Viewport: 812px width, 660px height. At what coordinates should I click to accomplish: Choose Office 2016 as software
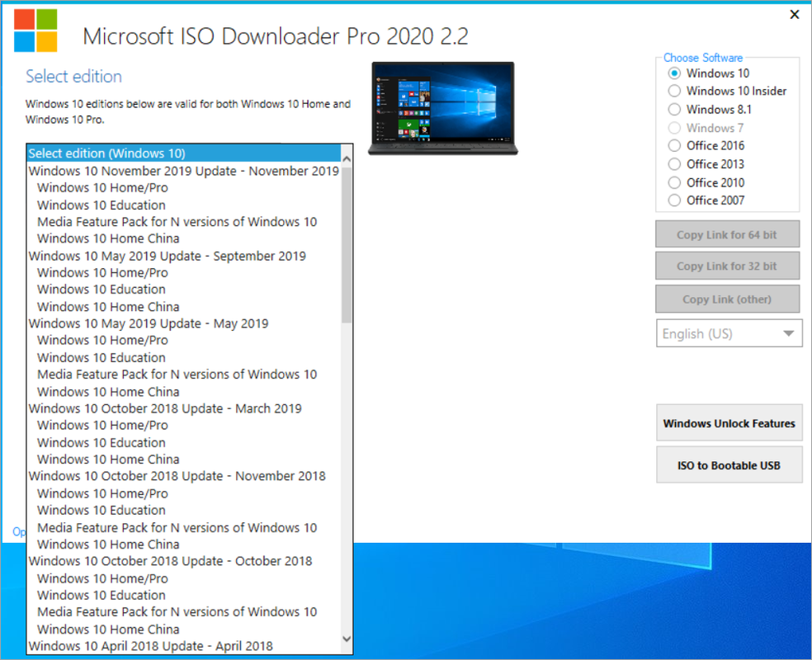(x=673, y=145)
